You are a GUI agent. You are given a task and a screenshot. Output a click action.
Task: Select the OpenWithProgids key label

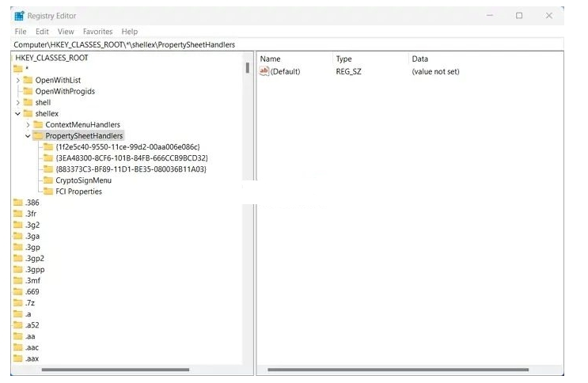point(65,91)
